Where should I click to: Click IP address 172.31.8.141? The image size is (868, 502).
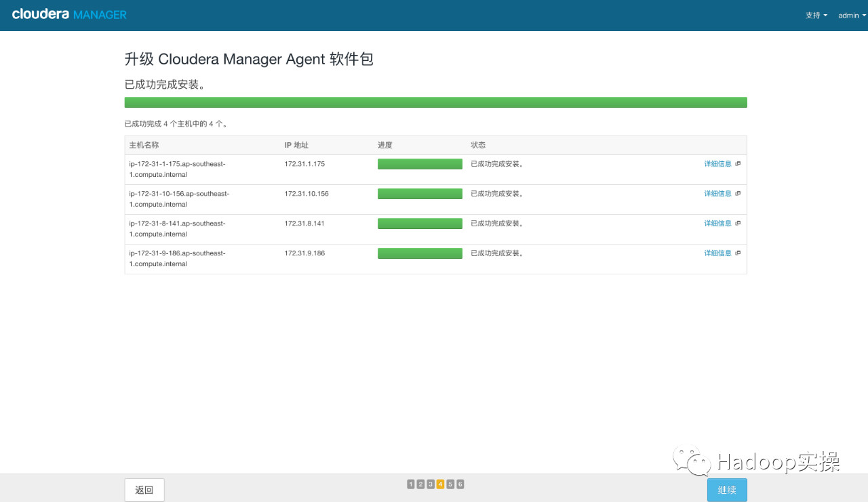point(304,224)
